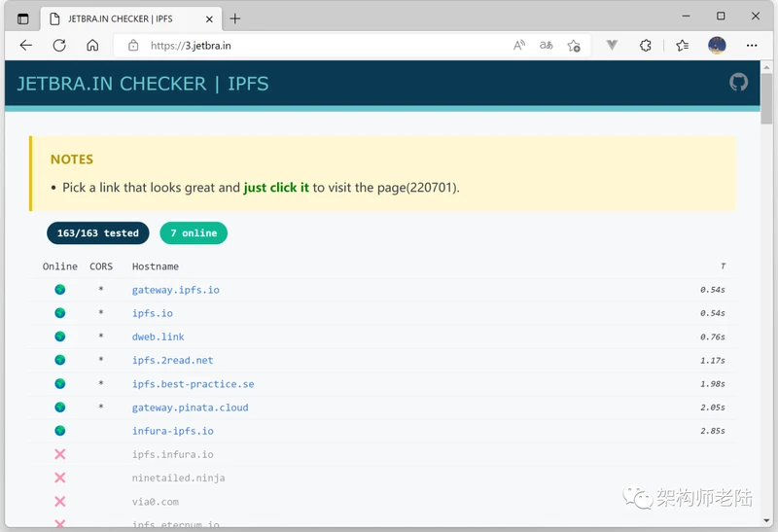Screen dimensions: 778x532
Task: Add this page to favorites star
Action: 574,46
